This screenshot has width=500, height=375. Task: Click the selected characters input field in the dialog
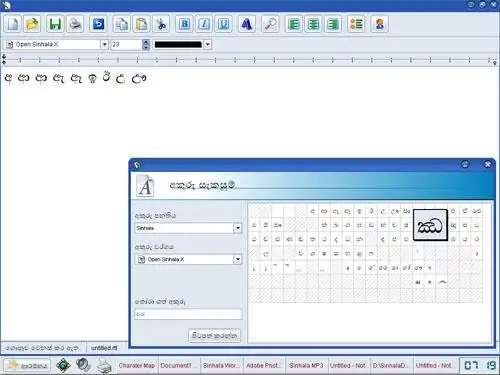coord(188,314)
